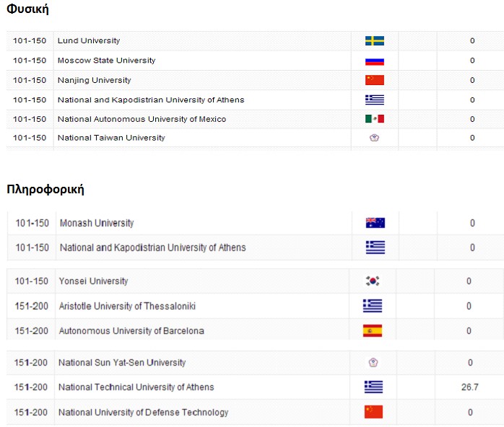
Task: Click the 0 score in Yonsei University row
Action: click(x=469, y=281)
